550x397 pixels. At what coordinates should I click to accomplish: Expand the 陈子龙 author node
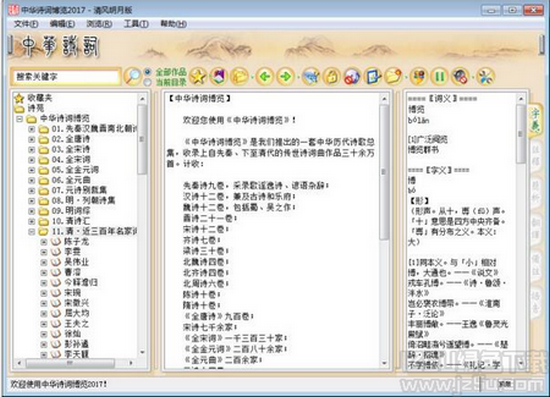tap(43, 242)
